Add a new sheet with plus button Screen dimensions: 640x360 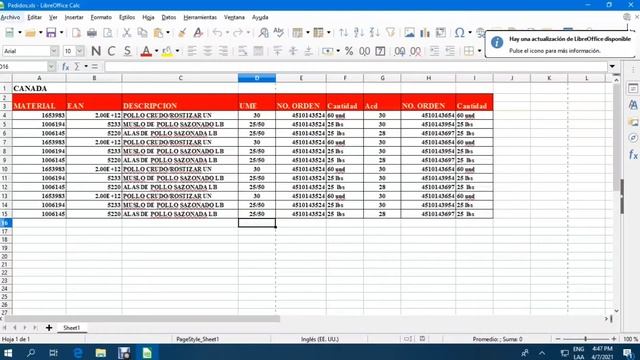(x=49, y=328)
